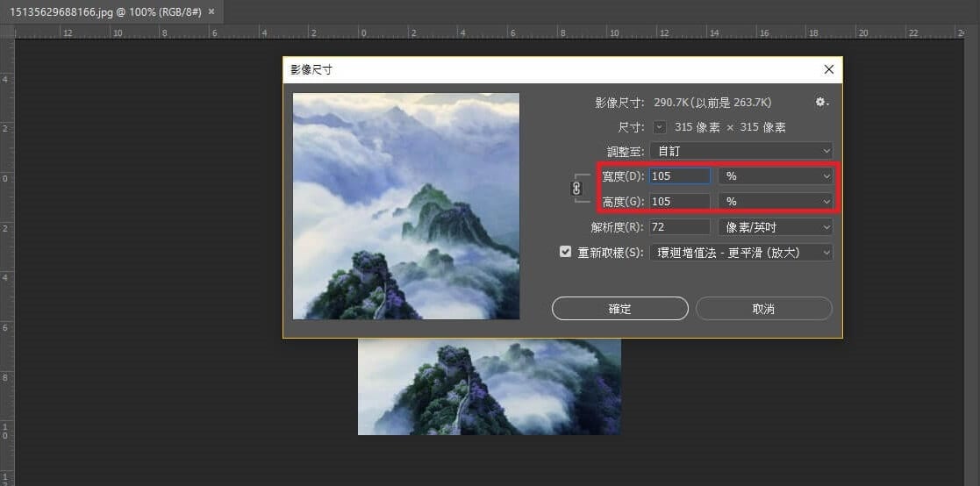Screen dimensions: 980x486
Task: Open the 寬度 unit dropdown
Action: (x=776, y=176)
